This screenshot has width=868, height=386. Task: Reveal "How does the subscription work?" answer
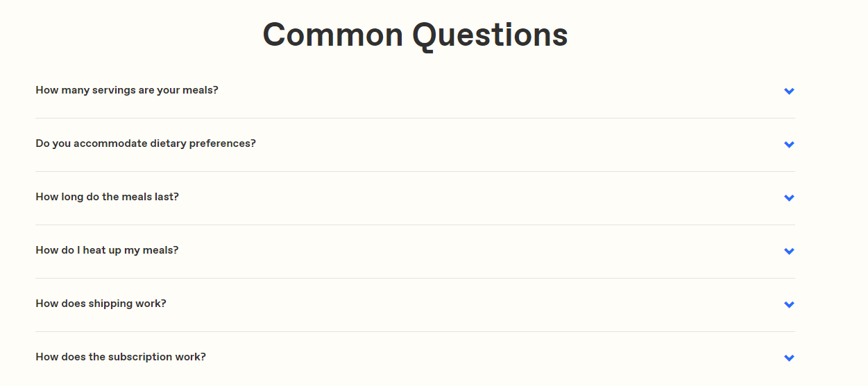(121, 357)
